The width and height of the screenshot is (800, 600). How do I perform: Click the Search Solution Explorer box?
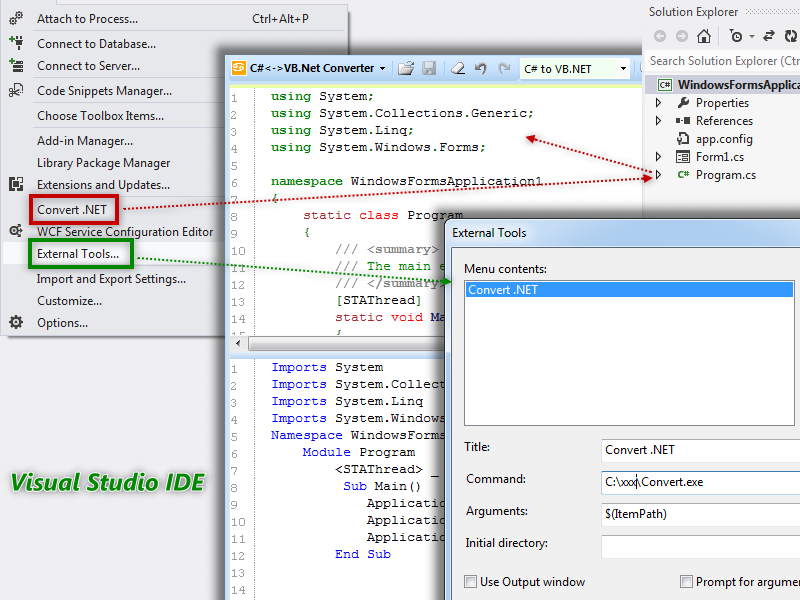click(x=722, y=61)
